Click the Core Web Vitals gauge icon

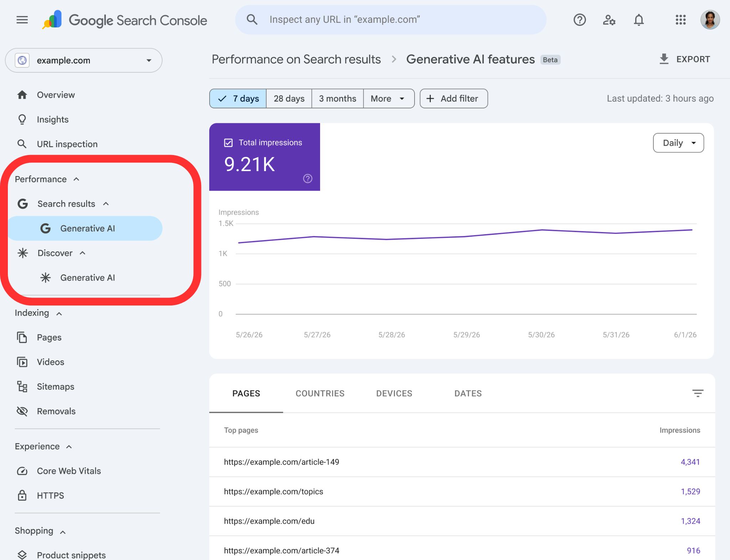pyautogui.click(x=22, y=471)
